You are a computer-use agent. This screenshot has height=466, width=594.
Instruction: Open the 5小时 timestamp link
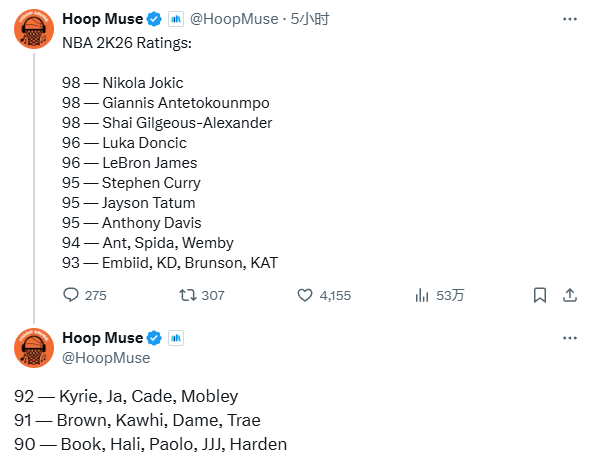pyautogui.click(x=310, y=19)
